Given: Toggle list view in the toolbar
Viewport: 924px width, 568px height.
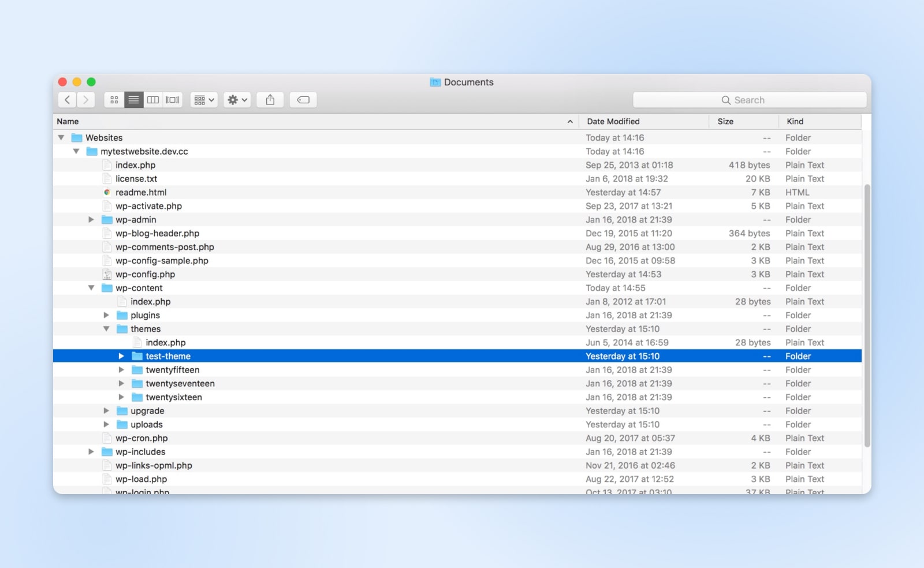Looking at the screenshot, I should click(133, 99).
